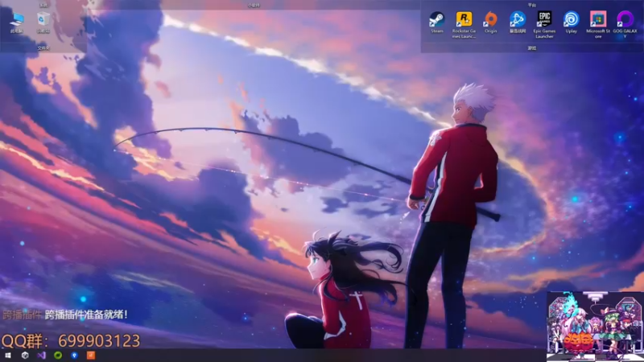This screenshot has width=644, height=362.
Task: Launch Rockstar Games Launcher
Action: click(x=464, y=25)
